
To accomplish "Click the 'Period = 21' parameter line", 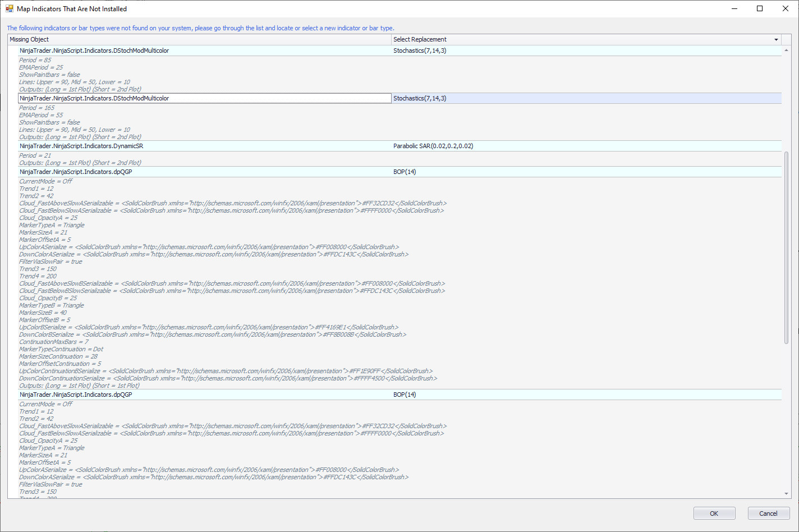I will tap(35, 155).
